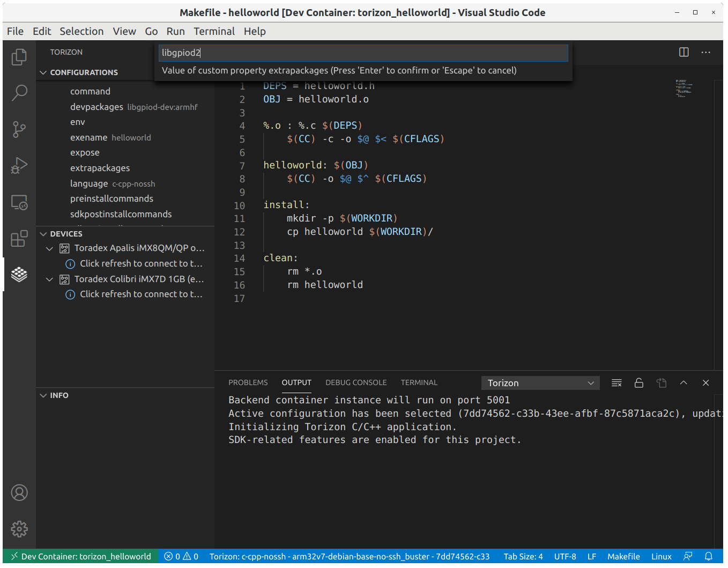Click the feedback icon in status bar
The image size is (728, 568).
pyautogui.click(x=688, y=556)
